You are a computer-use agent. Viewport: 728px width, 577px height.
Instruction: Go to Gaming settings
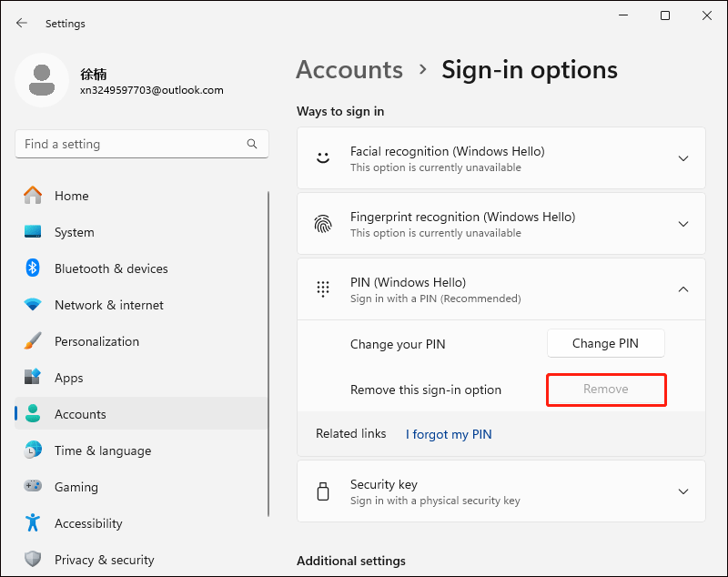[141, 486]
